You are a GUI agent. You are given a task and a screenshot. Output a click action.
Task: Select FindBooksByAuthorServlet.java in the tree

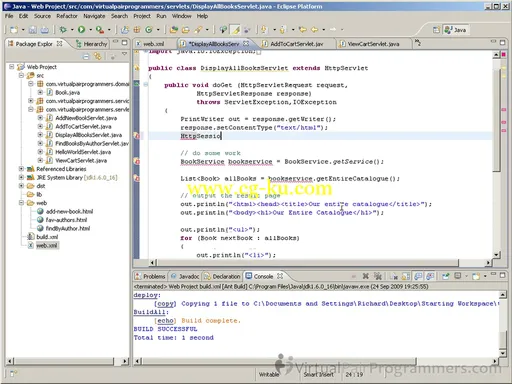click(x=92, y=143)
